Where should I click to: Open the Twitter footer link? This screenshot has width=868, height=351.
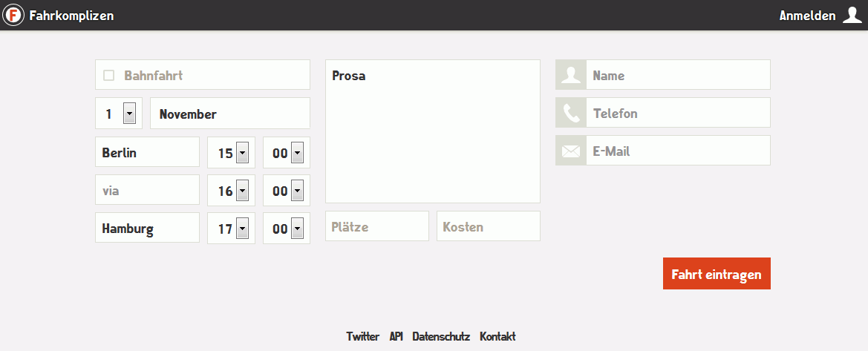point(362,336)
